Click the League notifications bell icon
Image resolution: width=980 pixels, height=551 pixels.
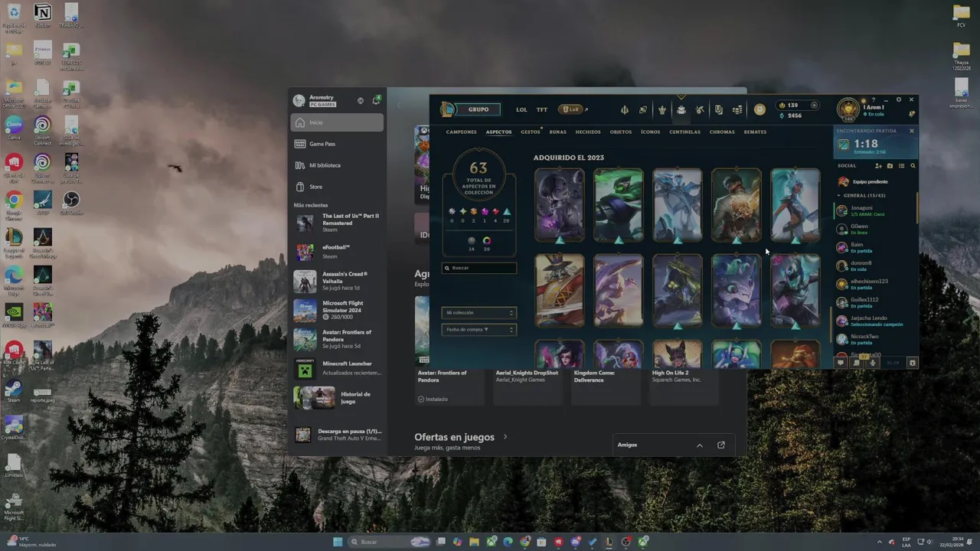click(x=911, y=114)
